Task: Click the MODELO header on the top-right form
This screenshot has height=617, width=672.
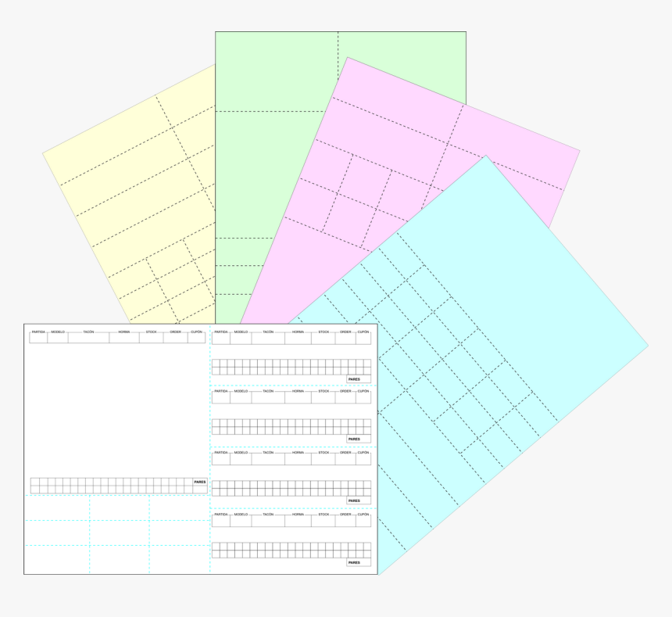Action: 241,332
